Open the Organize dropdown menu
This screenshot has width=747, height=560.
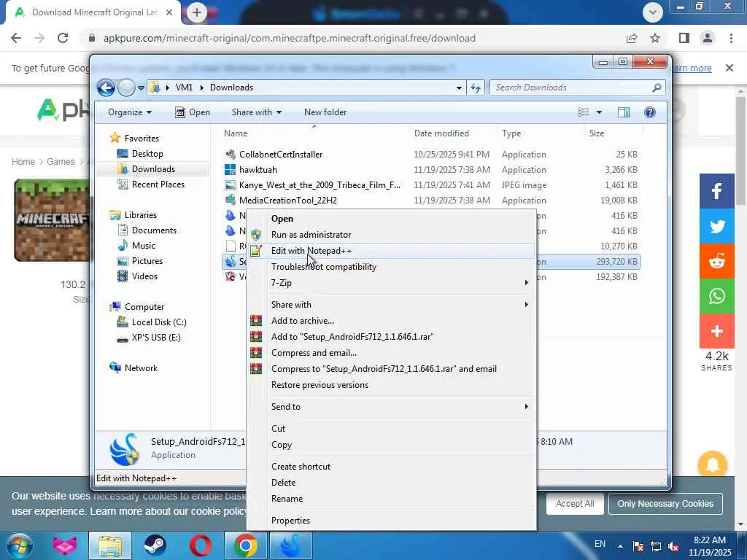[x=130, y=112]
